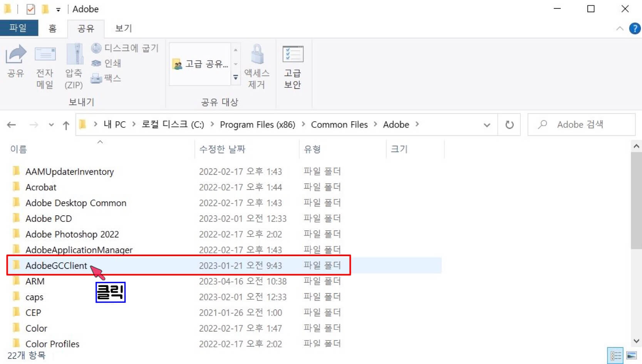The width and height of the screenshot is (642, 364).
Task: Select the Acrobat folder
Action: (41, 187)
